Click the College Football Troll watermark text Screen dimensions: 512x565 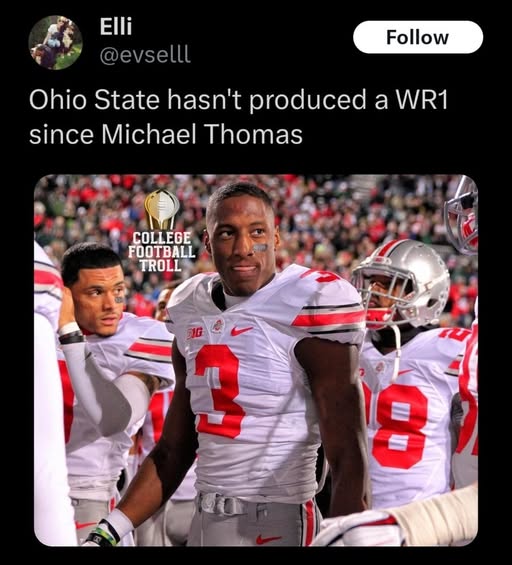162,251
